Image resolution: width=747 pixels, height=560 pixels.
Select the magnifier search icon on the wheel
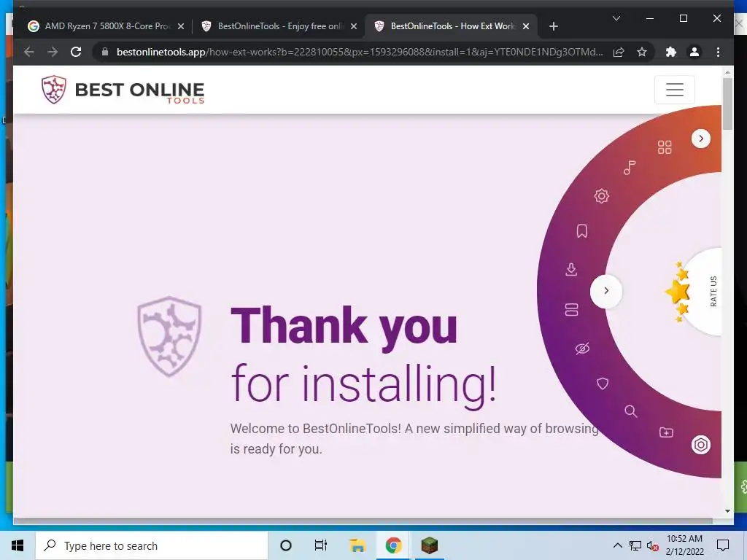[631, 411]
